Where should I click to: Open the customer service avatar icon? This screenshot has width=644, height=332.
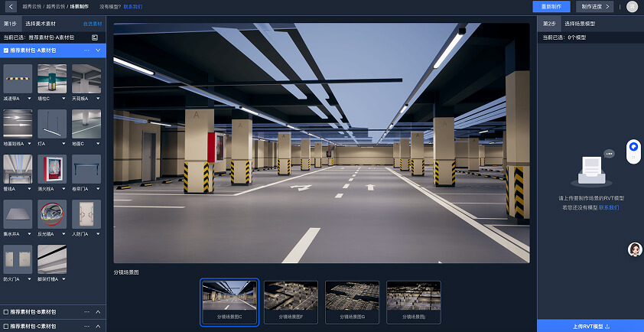[634, 249]
